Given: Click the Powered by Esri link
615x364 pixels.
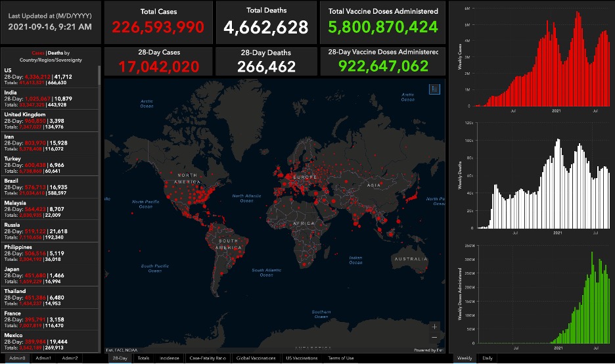Looking at the screenshot, I should (428, 350).
